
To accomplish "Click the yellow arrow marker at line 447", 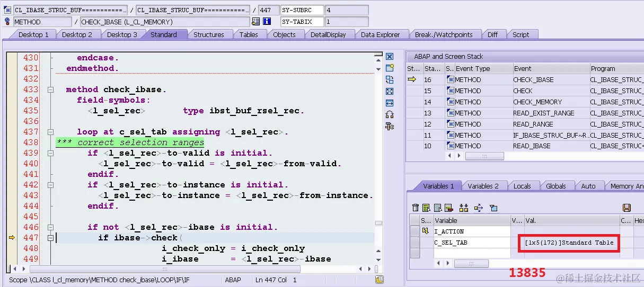I will 12,238.
